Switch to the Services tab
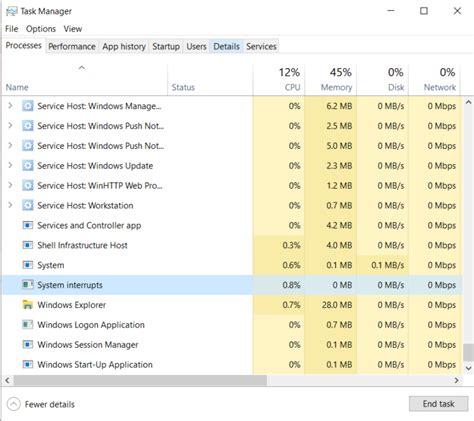The height and width of the screenshot is (421, 474). coord(261,46)
